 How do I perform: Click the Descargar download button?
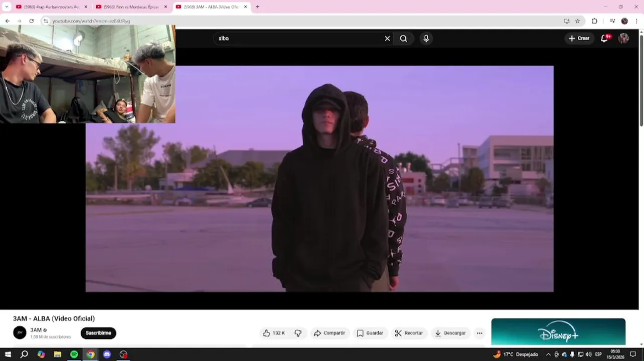pos(450,333)
